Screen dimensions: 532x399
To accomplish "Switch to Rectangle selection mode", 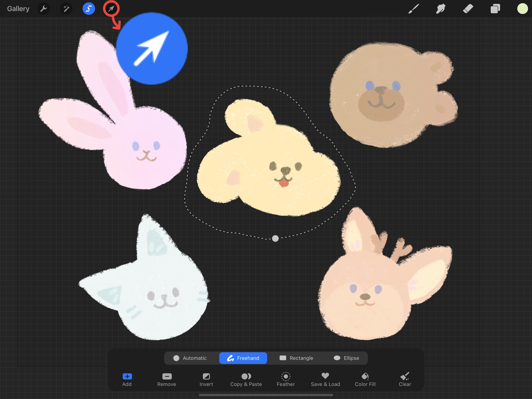I will tap(296, 358).
